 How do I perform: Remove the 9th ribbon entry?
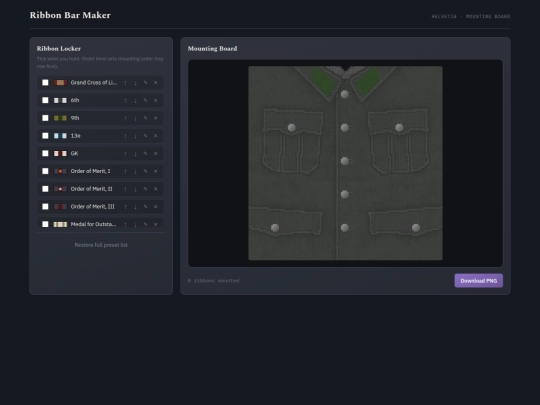(156, 118)
